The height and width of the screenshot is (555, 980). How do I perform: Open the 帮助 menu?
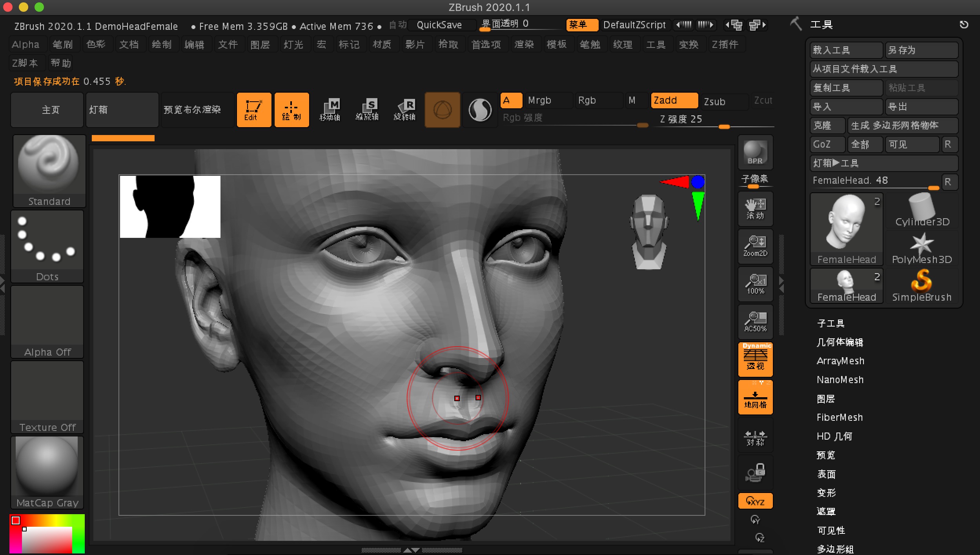click(61, 63)
